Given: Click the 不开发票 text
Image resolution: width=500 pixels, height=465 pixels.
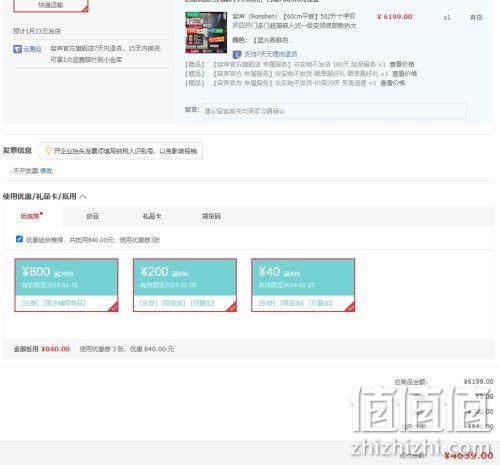Looking at the screenshot, I should (x=26, y=171).
